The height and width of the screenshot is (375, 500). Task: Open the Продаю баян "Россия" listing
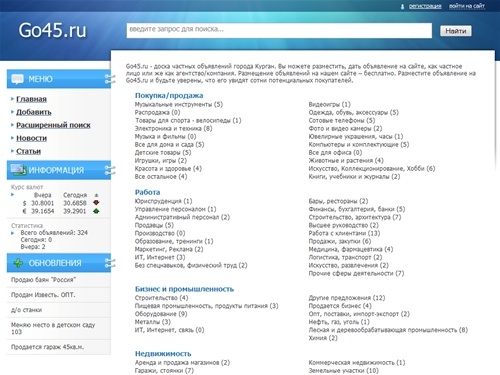(x=43, y=280)
